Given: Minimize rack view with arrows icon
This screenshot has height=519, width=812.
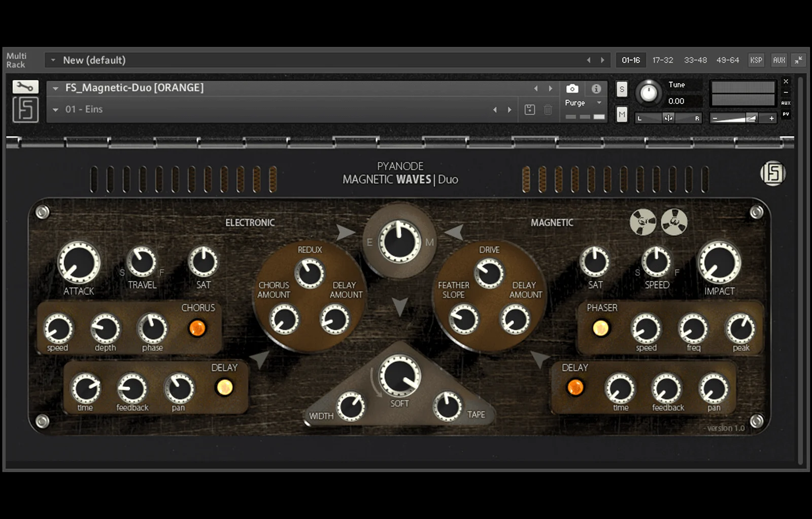Looking at the screenshot, I should (x=798, y=60).
